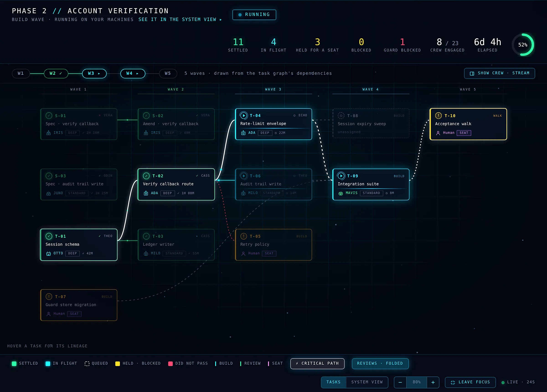Click the check icon on T-01 card
Image resolution: width=547 pixels, height=392 pixels.
49,236
